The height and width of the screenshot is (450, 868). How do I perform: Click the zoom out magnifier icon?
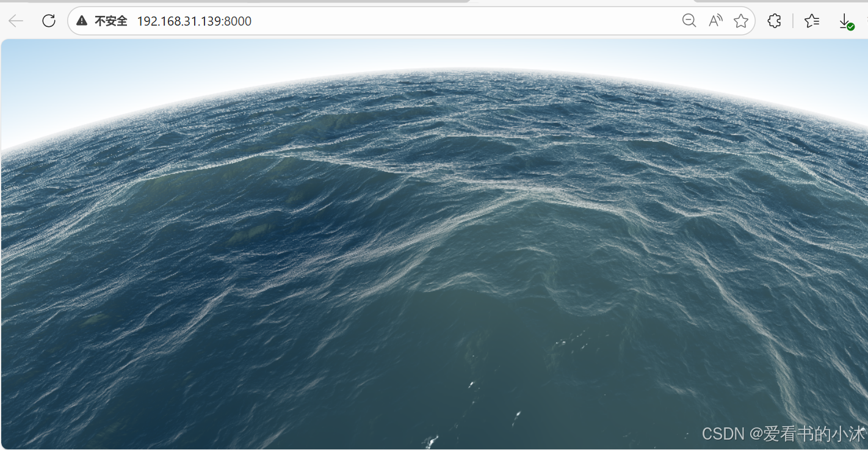tap(689, 21)
